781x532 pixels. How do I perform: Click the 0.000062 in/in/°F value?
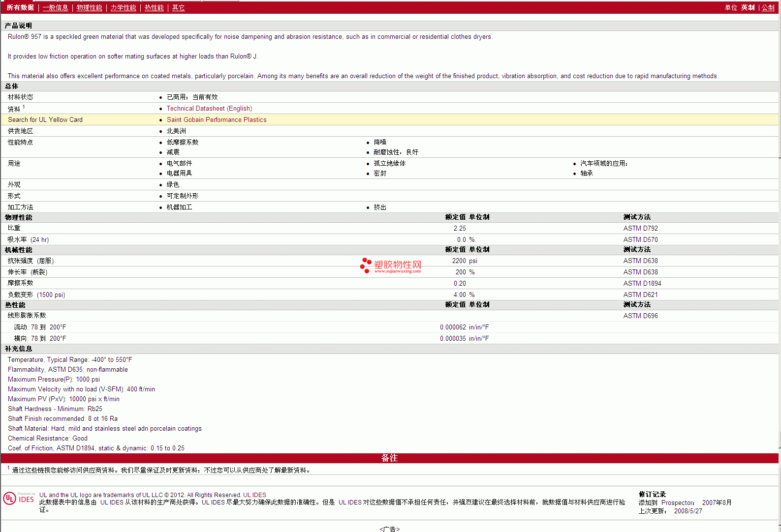[x=464, y=327]
